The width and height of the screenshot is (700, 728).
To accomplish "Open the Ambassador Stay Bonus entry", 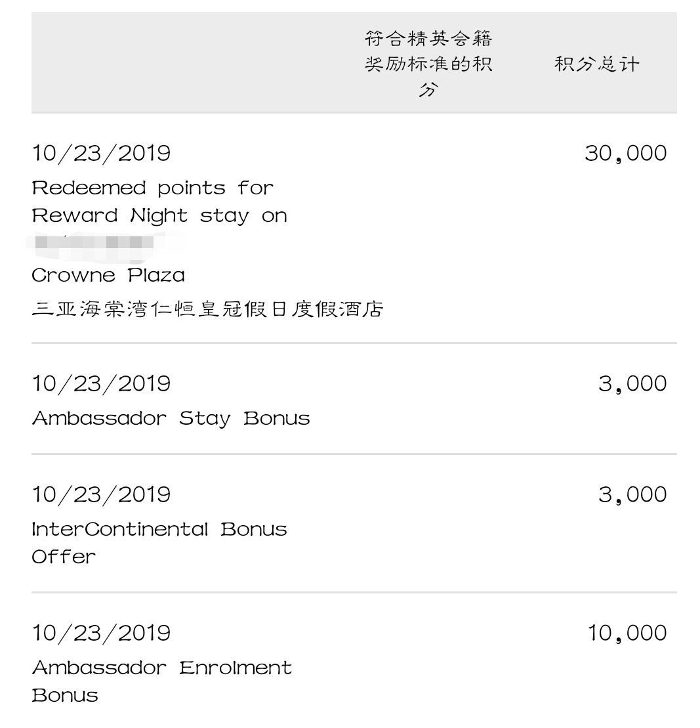I will tap(171, 418).
